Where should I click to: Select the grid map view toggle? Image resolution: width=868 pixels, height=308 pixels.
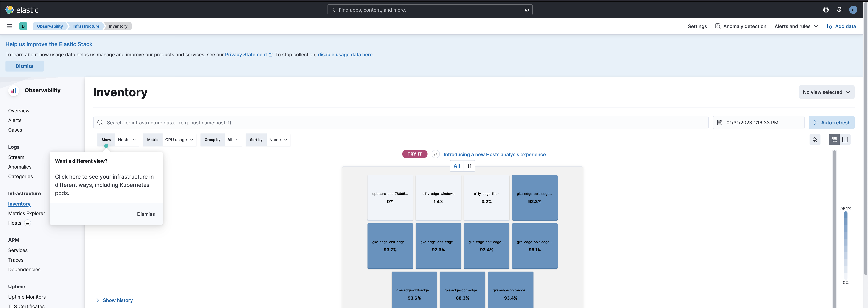834,139
